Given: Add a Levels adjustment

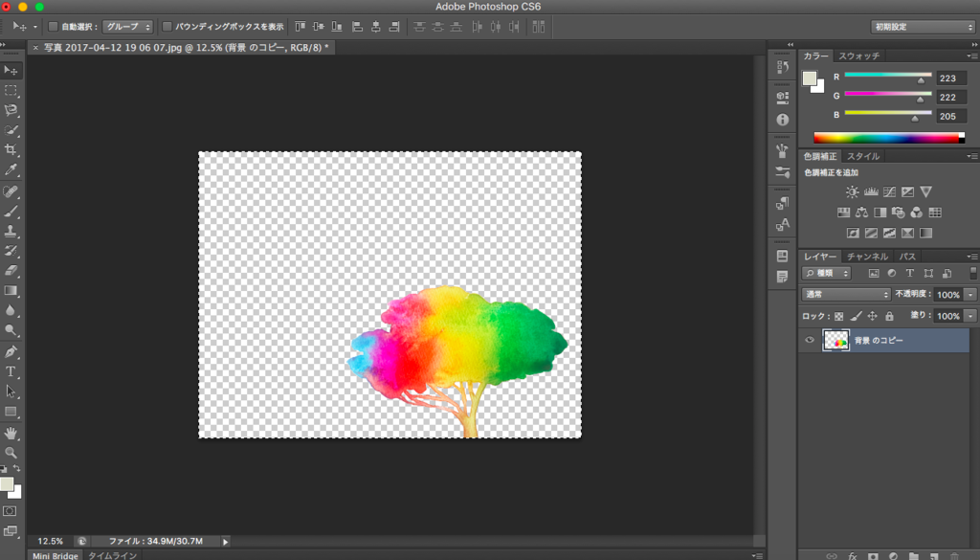Looking at the screenshot, I should point(871,191).
